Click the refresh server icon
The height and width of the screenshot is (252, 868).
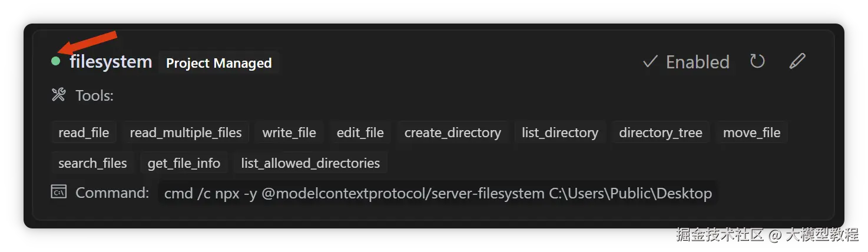pyautogui.click(x=757, y=61)
